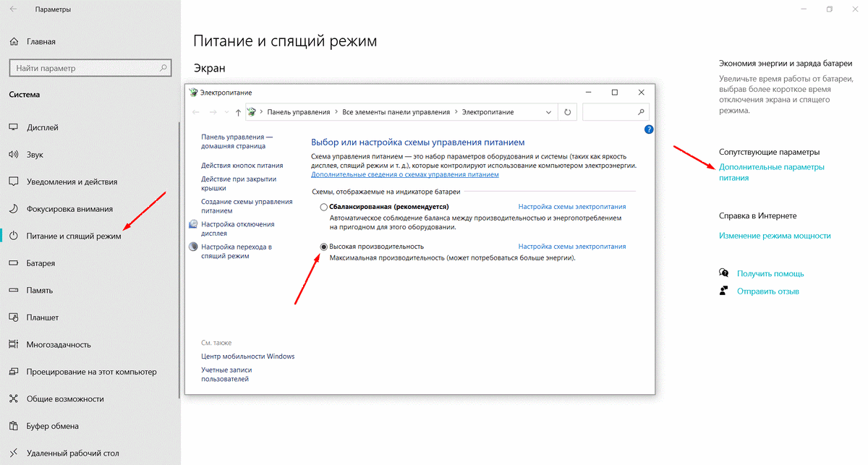Screen dimensions: 868x465
Task: Open Действия кнопок питания link
Action: tap(242, 165)
